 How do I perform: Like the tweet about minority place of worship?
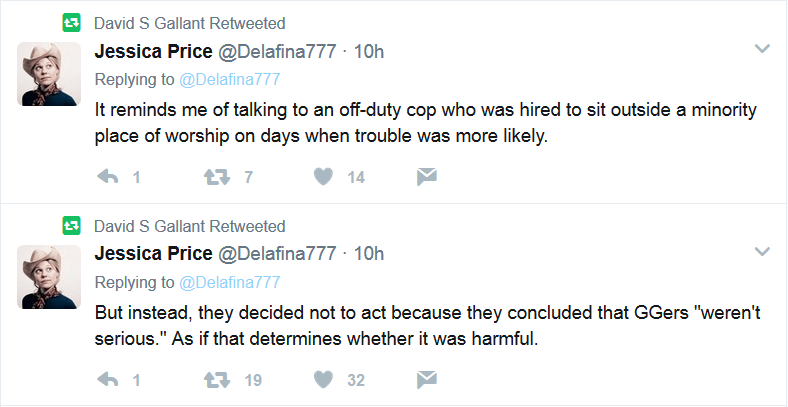[323, 177]
